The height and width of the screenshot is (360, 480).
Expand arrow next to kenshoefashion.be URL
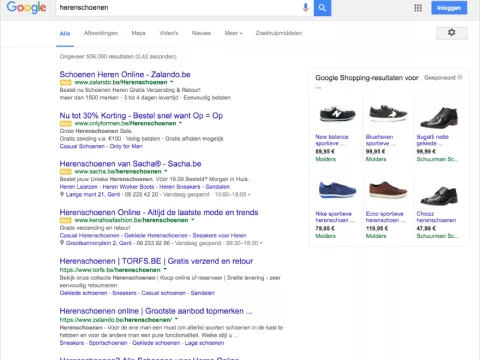(193, 220)
